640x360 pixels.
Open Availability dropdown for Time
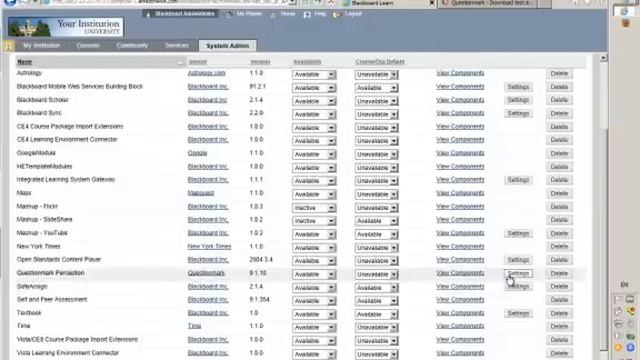click(314, 327)
